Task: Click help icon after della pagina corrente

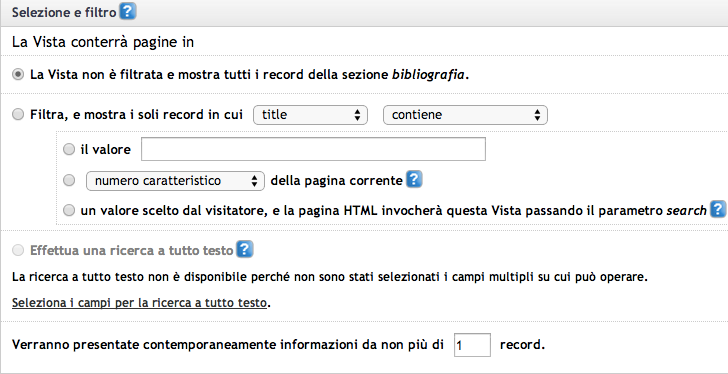Action: 414,180
